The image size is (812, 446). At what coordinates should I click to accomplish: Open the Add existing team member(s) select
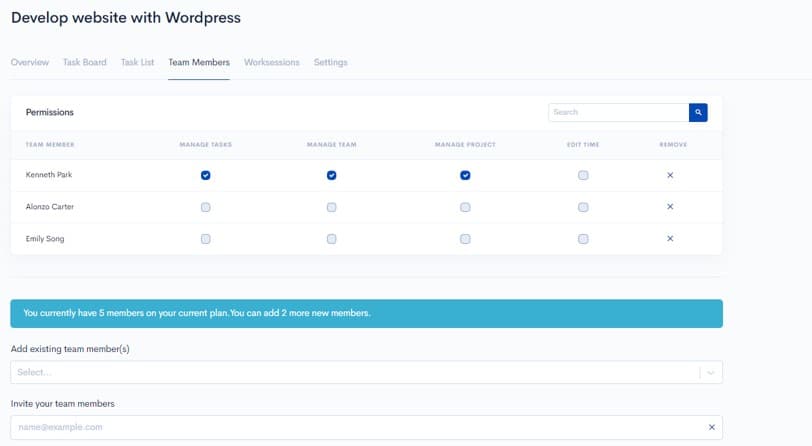coord(366,372)
